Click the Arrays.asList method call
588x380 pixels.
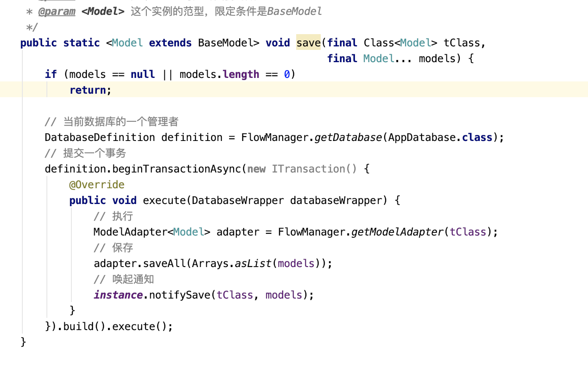(x=232, y=264)
